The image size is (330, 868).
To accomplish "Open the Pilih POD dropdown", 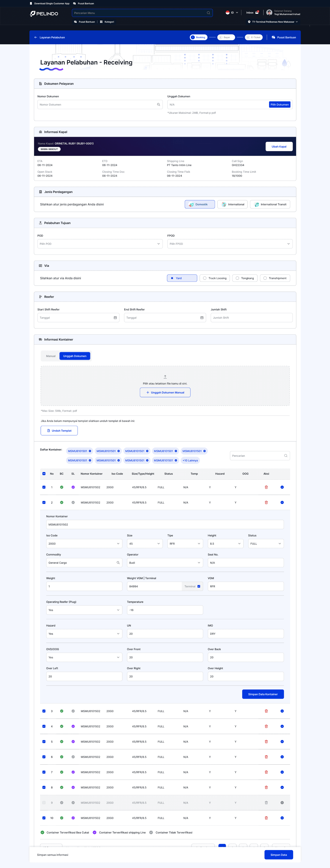I will pos(100,244).
